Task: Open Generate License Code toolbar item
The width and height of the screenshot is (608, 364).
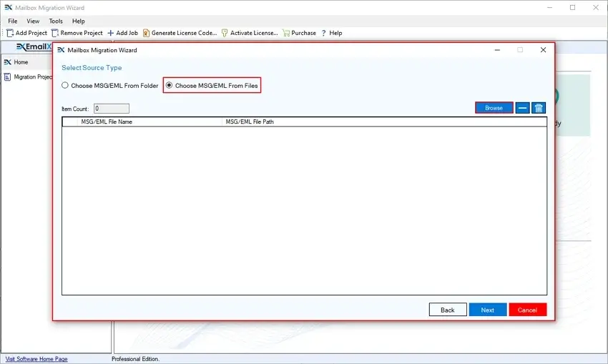Action: tap(180, 33)
